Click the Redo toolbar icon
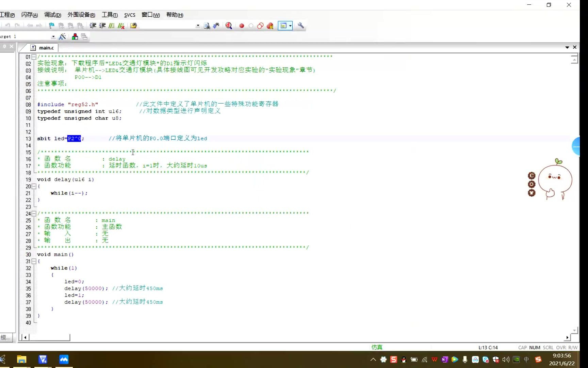The width and height of the screenshot is (588, 368). point(17,26)
